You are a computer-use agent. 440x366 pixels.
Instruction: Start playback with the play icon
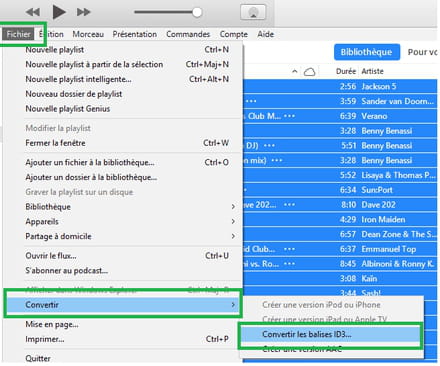pyautogui.click(x=59, y=12)
